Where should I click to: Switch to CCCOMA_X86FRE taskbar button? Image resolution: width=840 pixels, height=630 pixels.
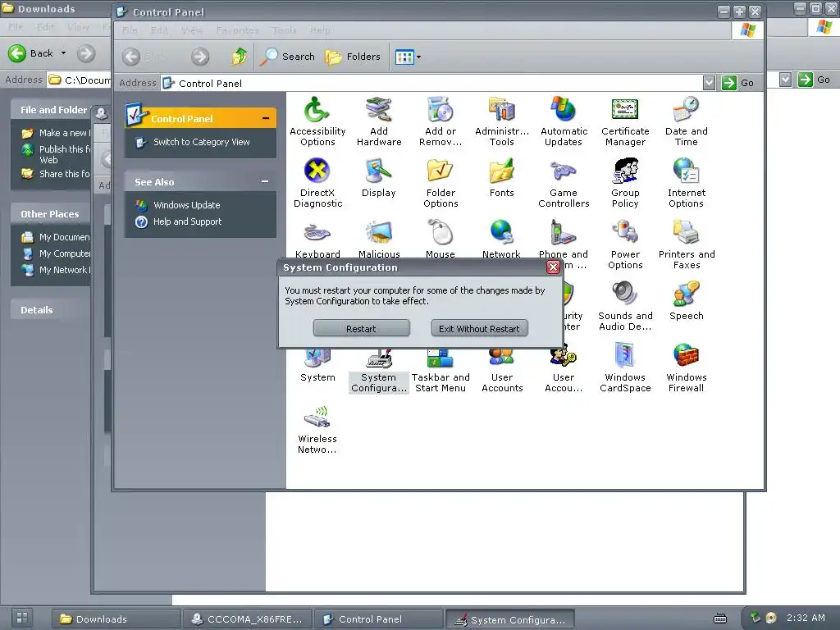[x=248, y=619]
